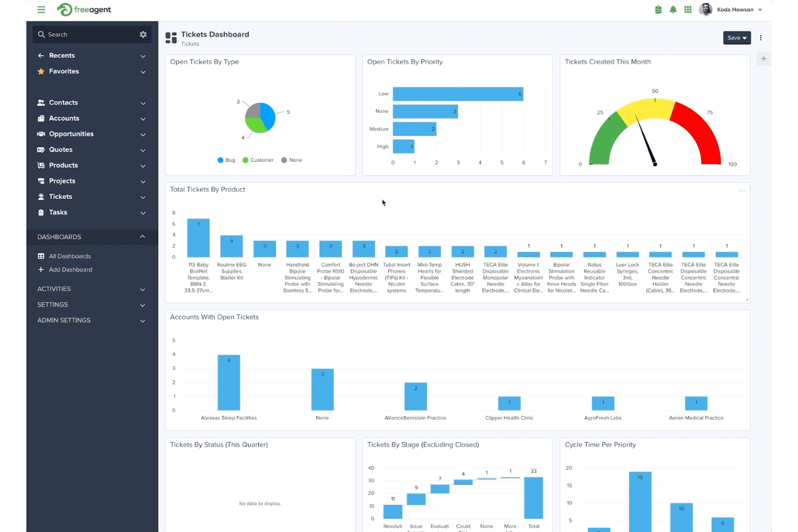Toggle the None legend item in pie chart
Image resolution: width=798 pixels, height=532 pixels.
tap(292, 160)
